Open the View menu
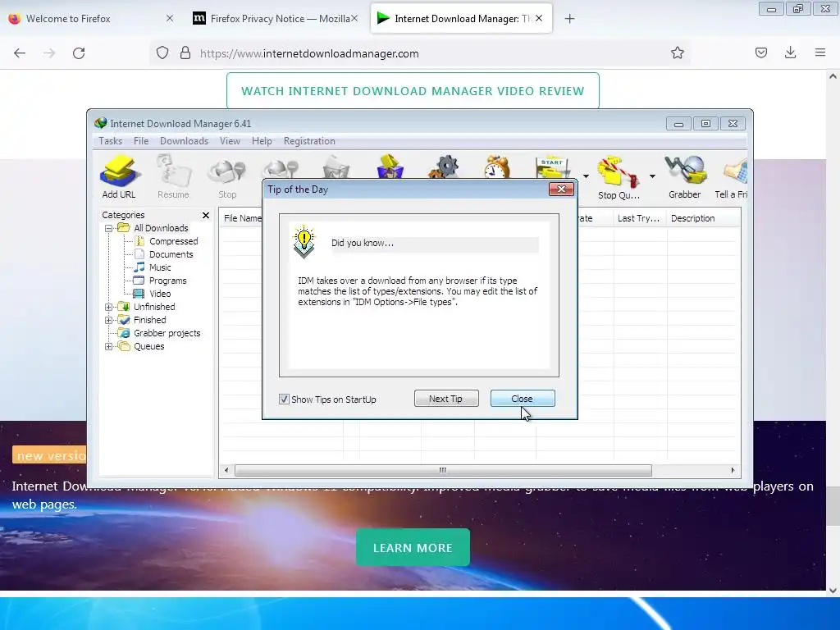The width and height of the screenshot is (840, 630). (230, 141)
